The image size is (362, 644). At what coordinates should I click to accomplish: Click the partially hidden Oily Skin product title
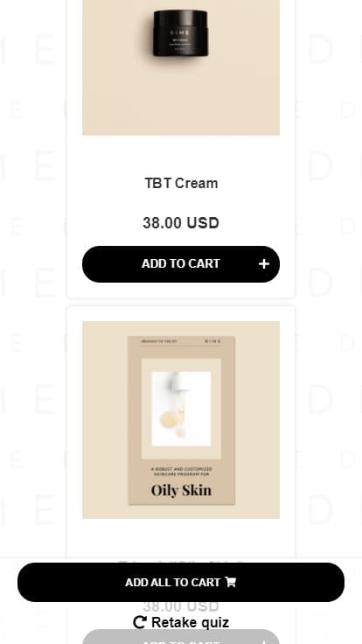[x=181, y=561]
